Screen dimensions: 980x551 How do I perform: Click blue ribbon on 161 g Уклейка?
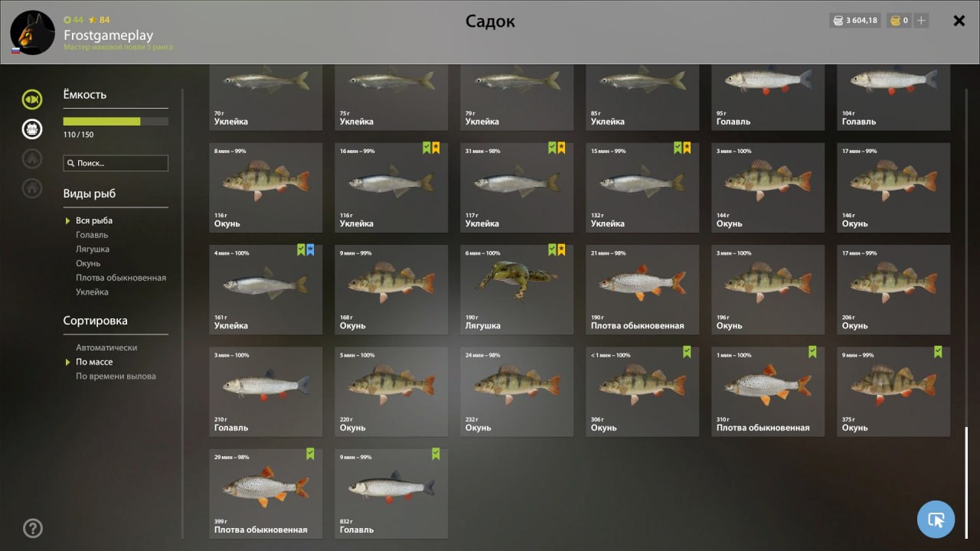point(310,249)
